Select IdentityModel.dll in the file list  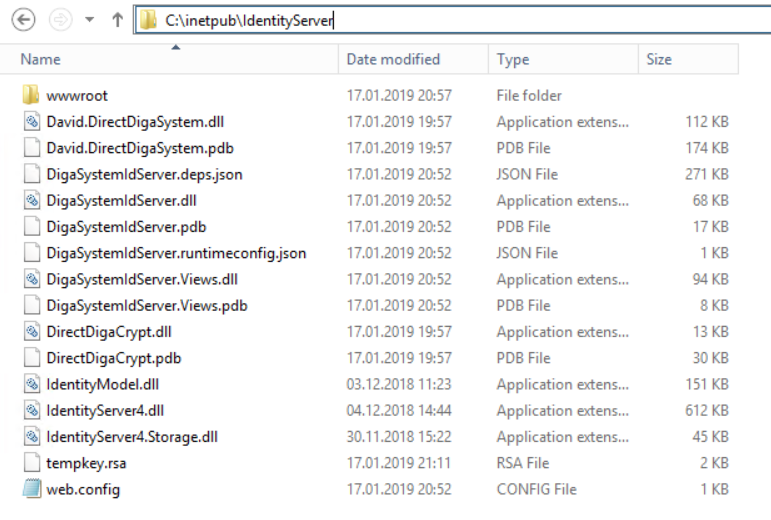(x=102, y=384)
